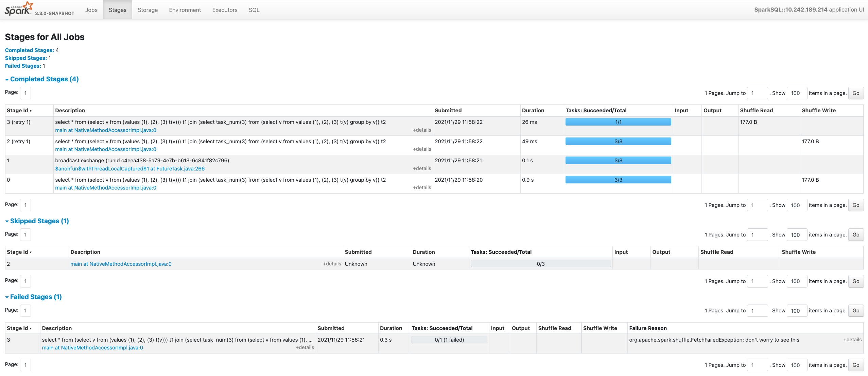Click the Apache Spark logo
The image size is (868, 376).
coord(19,9)
